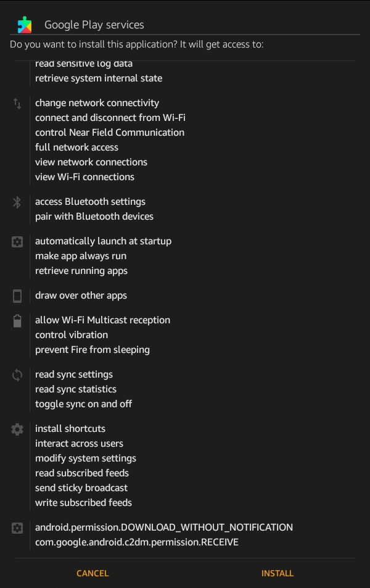Viewport: 370px width, 588px height.
Task: Tap the make app always run permission
Action: click(x=80, y=256)
